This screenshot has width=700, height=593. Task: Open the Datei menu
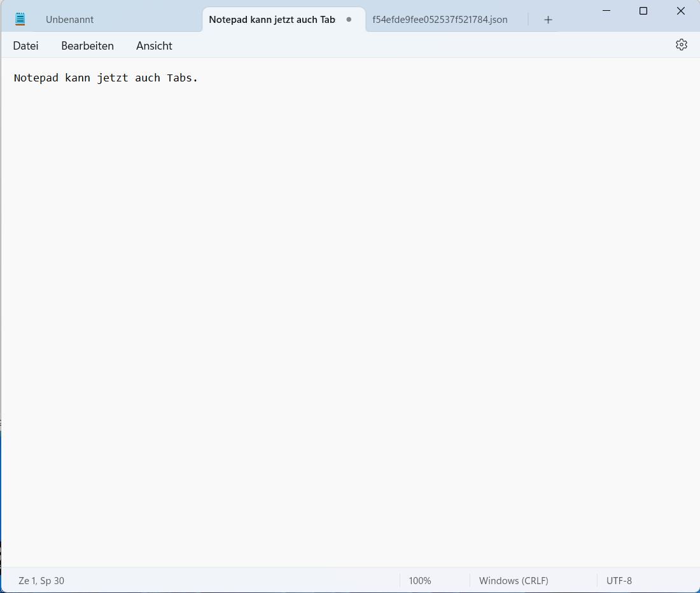(25, 46)
